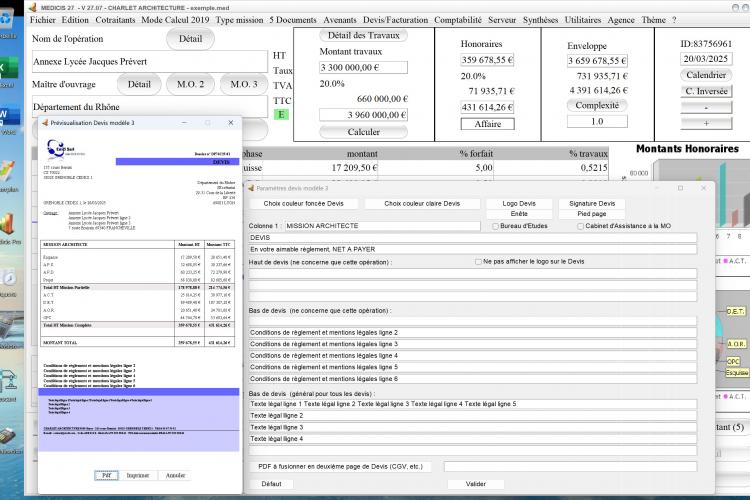Click Valider in Paramètres devis window
Viewport: 750px width, 500px height.
[475, 484]
